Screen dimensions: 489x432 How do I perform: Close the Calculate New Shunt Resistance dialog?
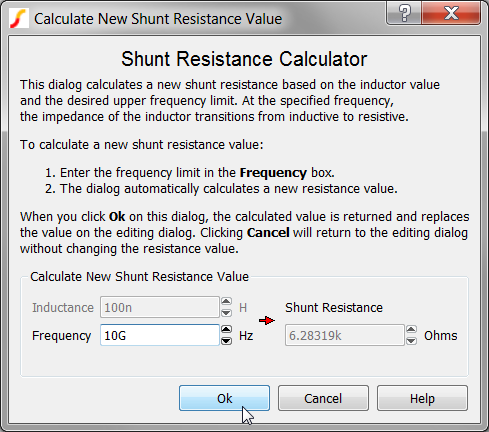[x=451, y=13]
